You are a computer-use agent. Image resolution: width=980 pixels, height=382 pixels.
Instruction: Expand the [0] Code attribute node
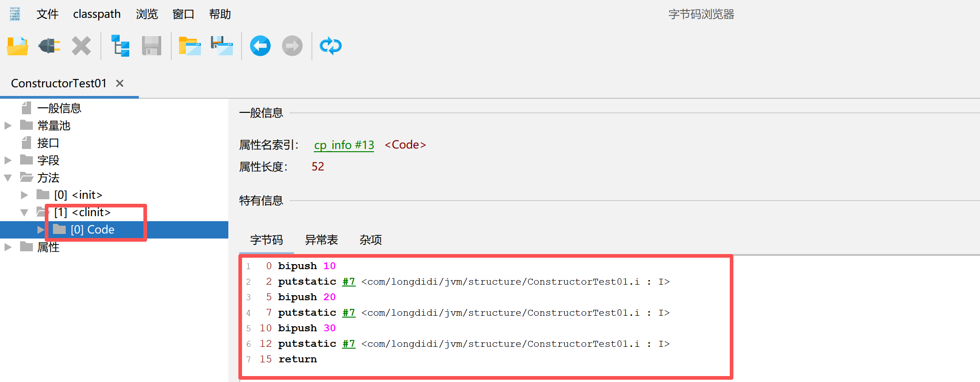click(x=41, y=230)
